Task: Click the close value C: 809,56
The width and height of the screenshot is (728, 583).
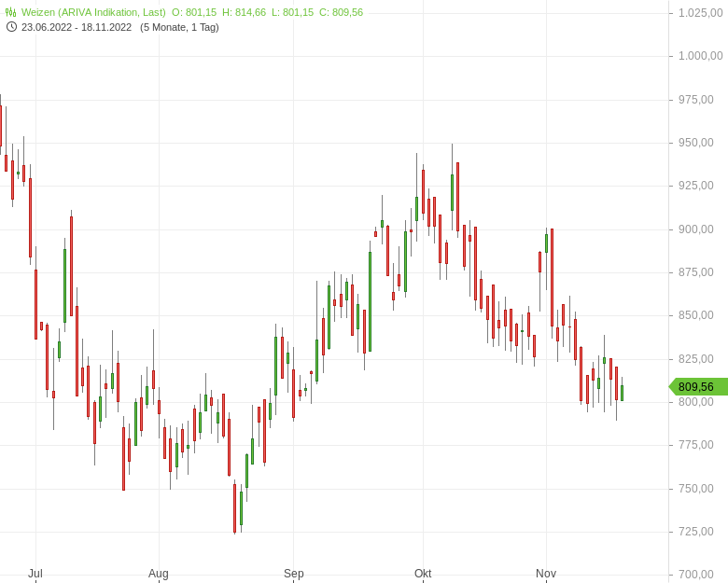Action: [x=342, y=12]
